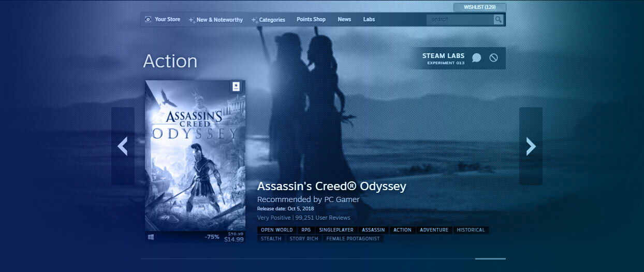Open the Points Shop tab

[311, 19]
